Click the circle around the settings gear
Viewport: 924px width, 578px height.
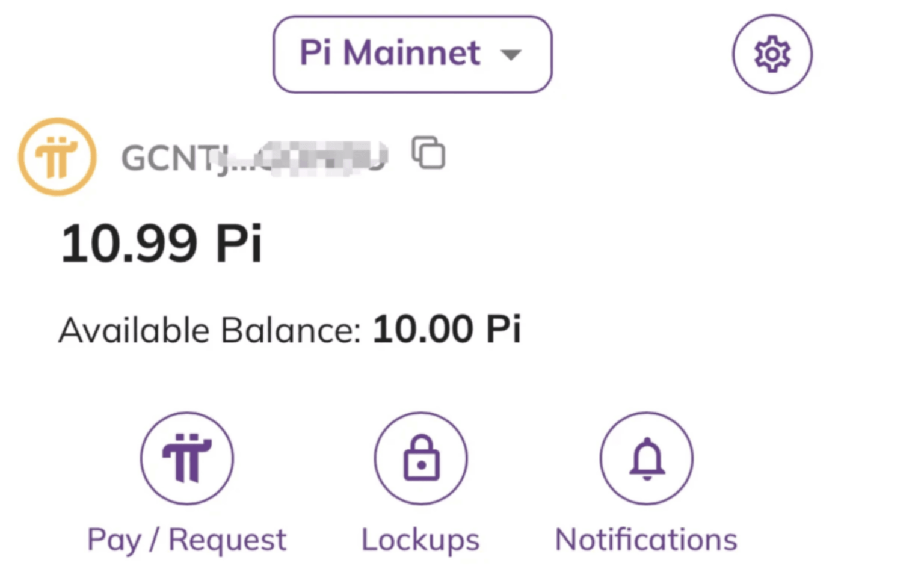772,54
